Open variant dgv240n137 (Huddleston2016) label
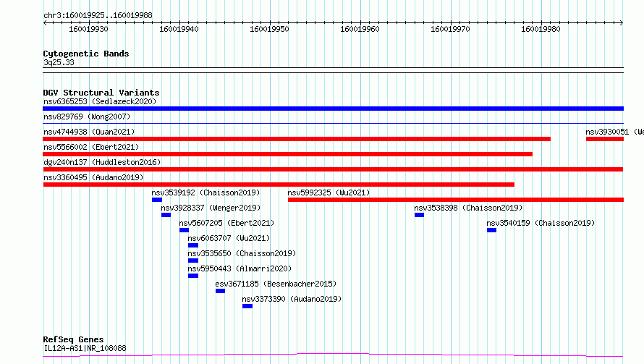The width and height of the screenshot is (644, 364). point(102,162)
